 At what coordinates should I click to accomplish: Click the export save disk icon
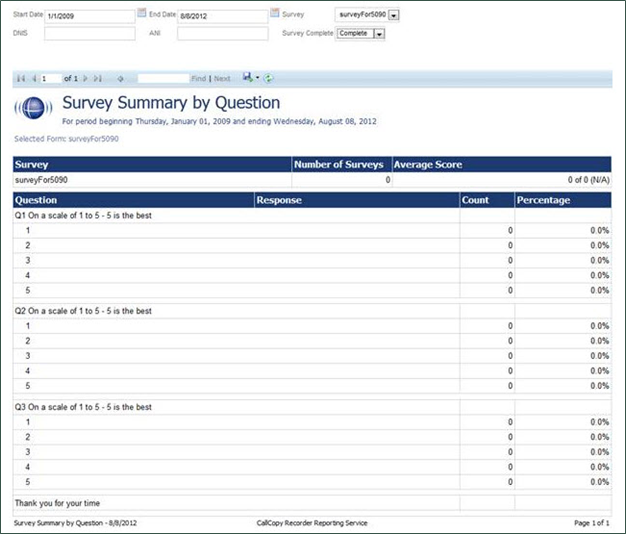point(246,77)
